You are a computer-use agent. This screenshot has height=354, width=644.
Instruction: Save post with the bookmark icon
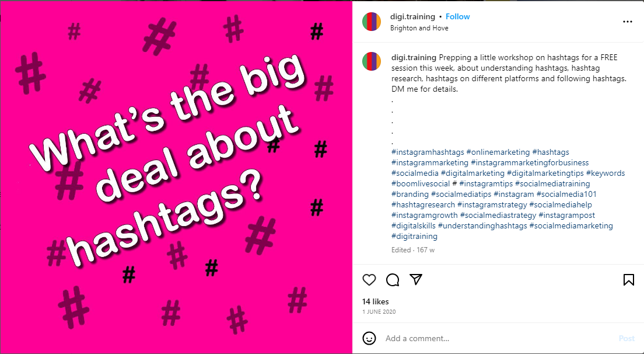[x=628, y=280]
